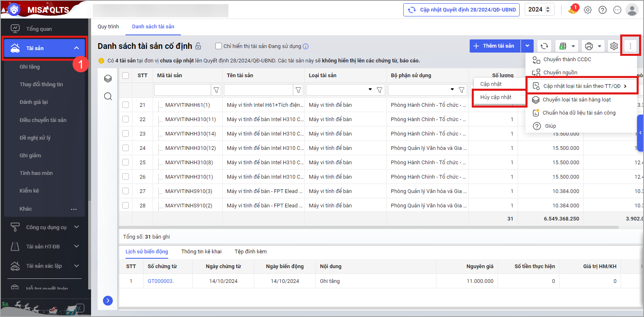Viewport: 644px width, 317px height.
Task: Click the filter icon for Loại tài sản
Action: coord(380,90)
